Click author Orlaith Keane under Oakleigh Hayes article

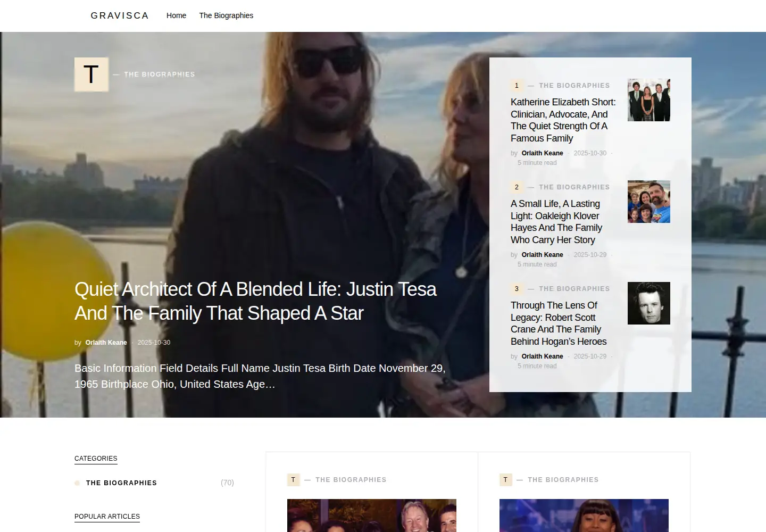542,255
